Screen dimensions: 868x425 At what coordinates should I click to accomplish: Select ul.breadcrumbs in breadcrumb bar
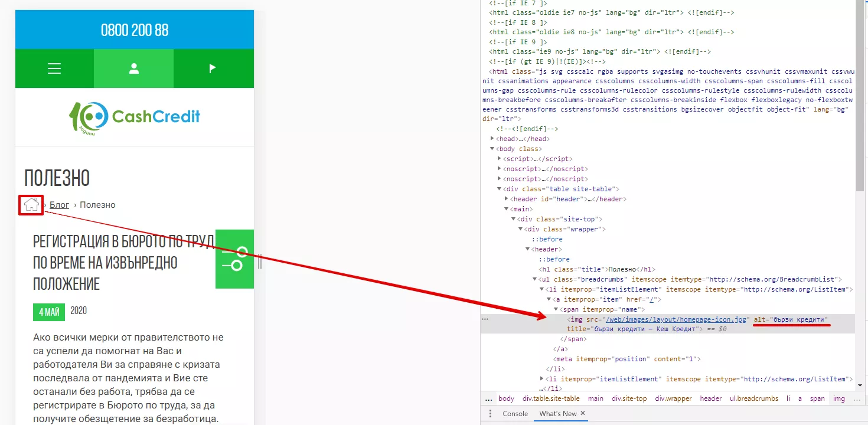(x=754, y=398)
